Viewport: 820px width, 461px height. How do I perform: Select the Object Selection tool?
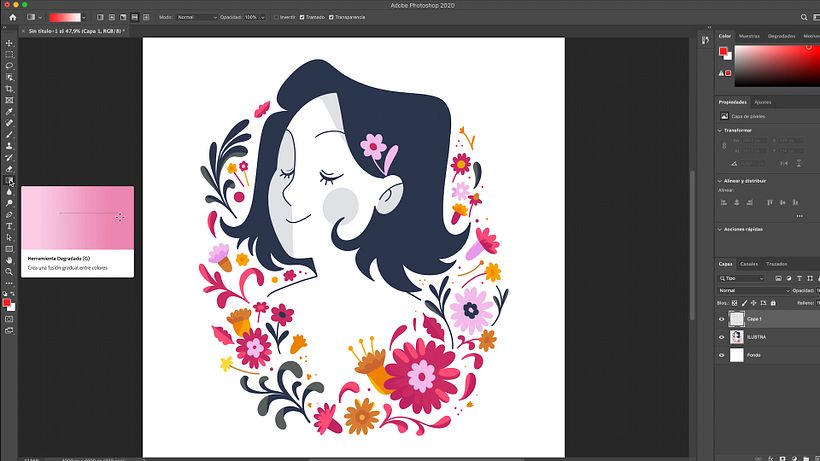point(9,77)
